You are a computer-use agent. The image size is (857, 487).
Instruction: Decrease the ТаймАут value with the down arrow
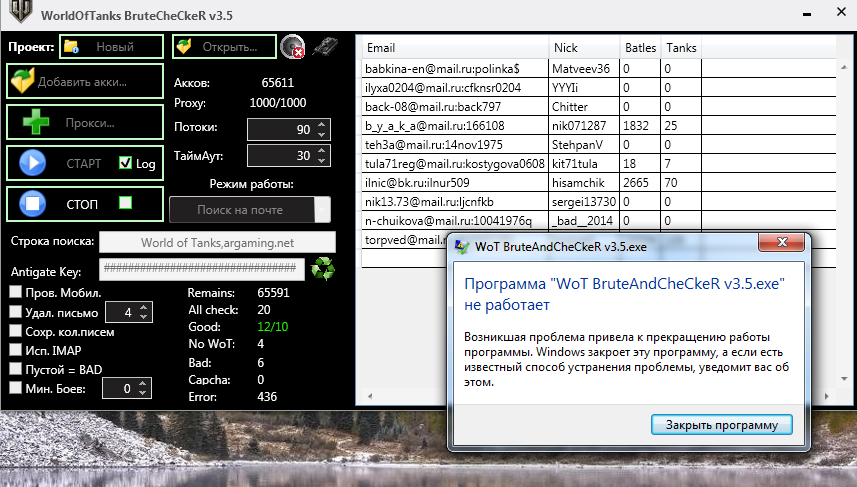(x=322, y=161)
